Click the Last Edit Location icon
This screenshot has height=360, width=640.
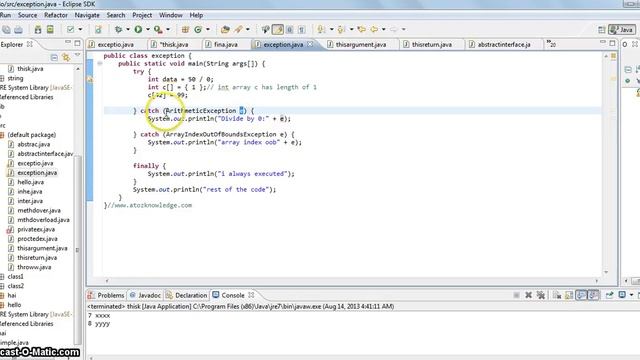pos(361,29)
